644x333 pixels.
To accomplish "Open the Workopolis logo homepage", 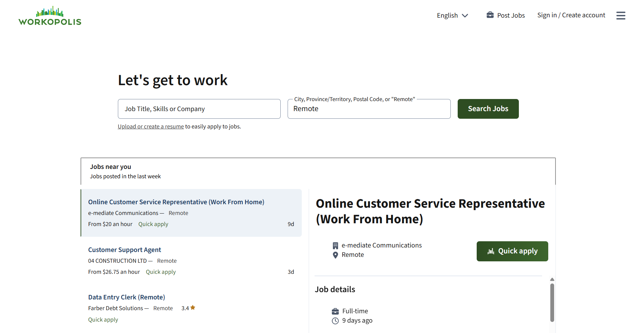I will [x=50, y=16].
